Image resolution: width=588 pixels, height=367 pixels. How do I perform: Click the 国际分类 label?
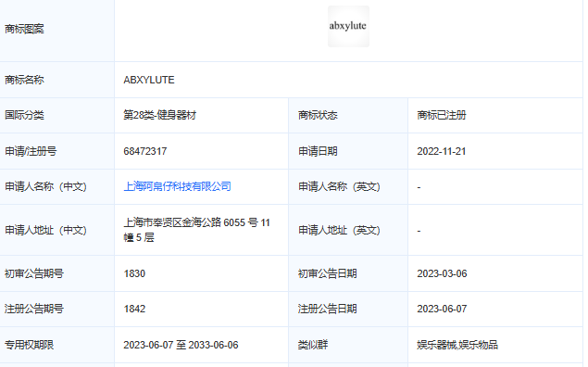24,115
